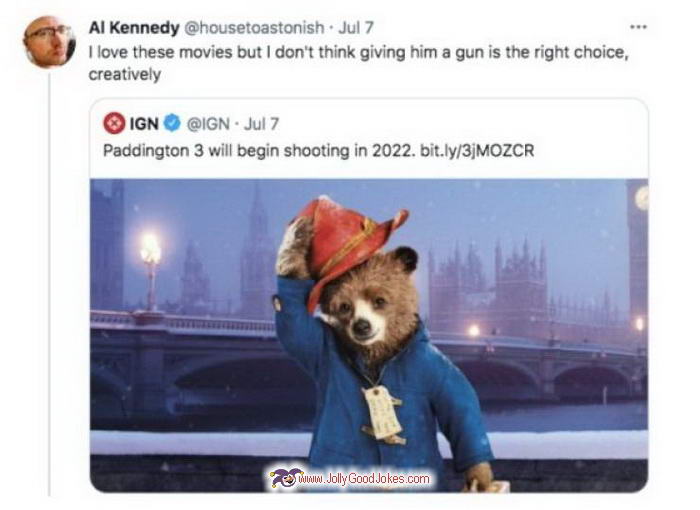The width and height of the screenshot is (700, 510).
Task: Click the Paddington 3 quoted tweet text
Action: click(x=318, y=150)
